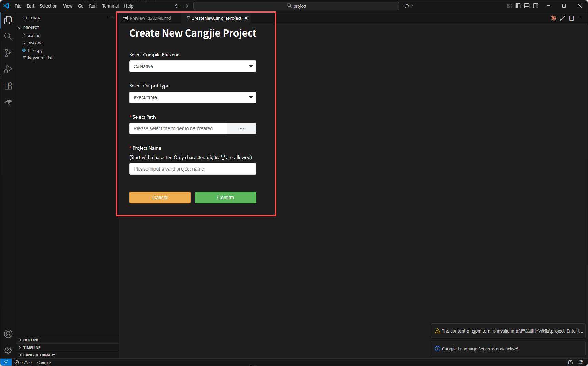Click the Confirm button
The image size is (588, 366).
[x=226, y=198]
